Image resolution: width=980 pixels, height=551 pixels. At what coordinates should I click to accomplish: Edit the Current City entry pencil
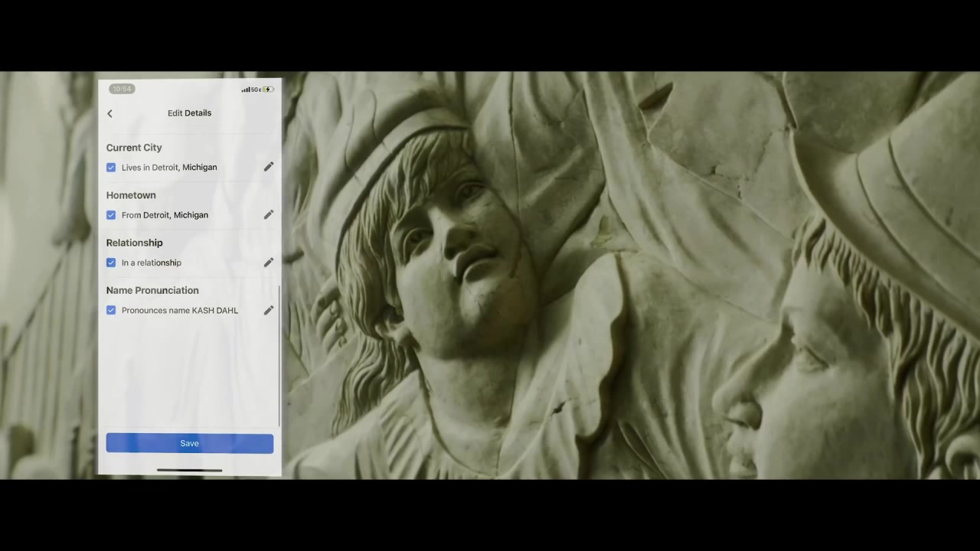[x=269, y=167]
